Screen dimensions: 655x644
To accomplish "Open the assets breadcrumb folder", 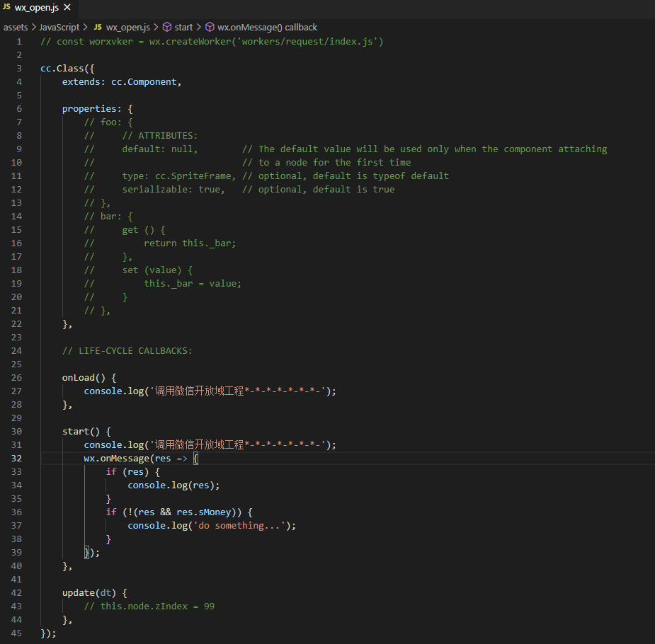I will point(16,27).
